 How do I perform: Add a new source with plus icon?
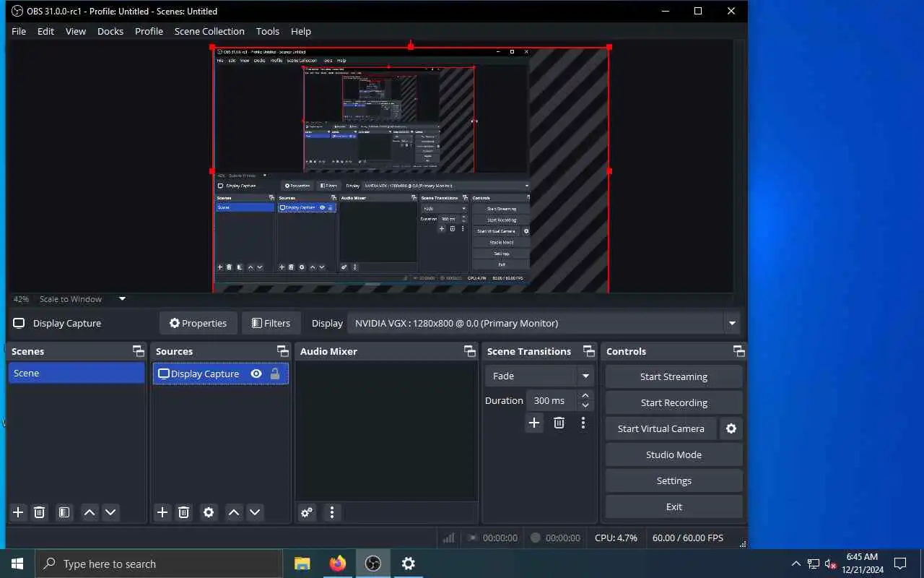(162, 512)
